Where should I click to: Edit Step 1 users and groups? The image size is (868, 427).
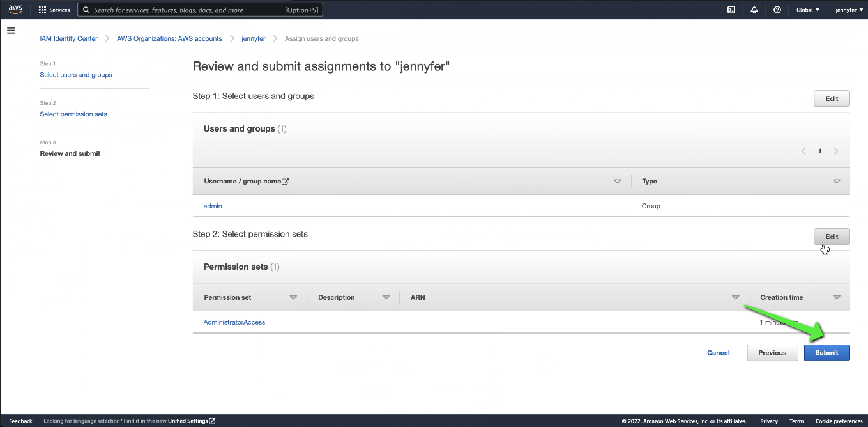832,99
